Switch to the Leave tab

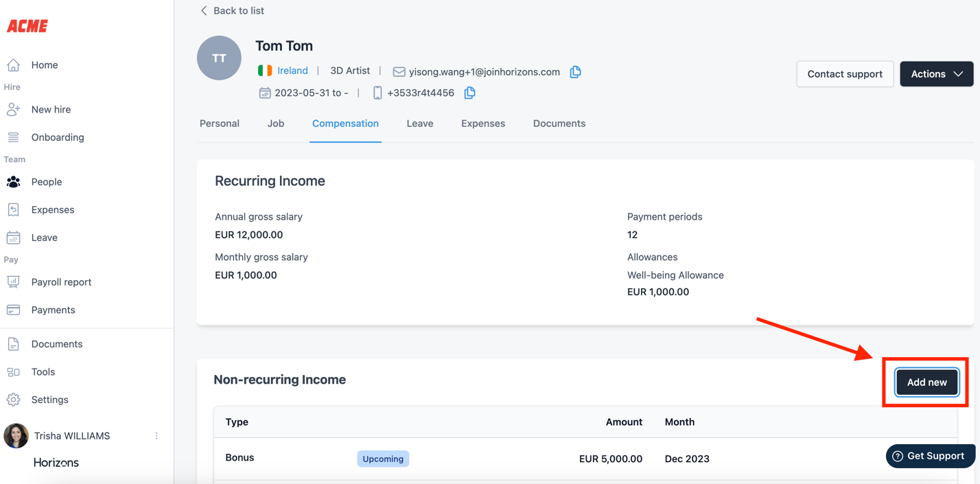coord(419,124)
